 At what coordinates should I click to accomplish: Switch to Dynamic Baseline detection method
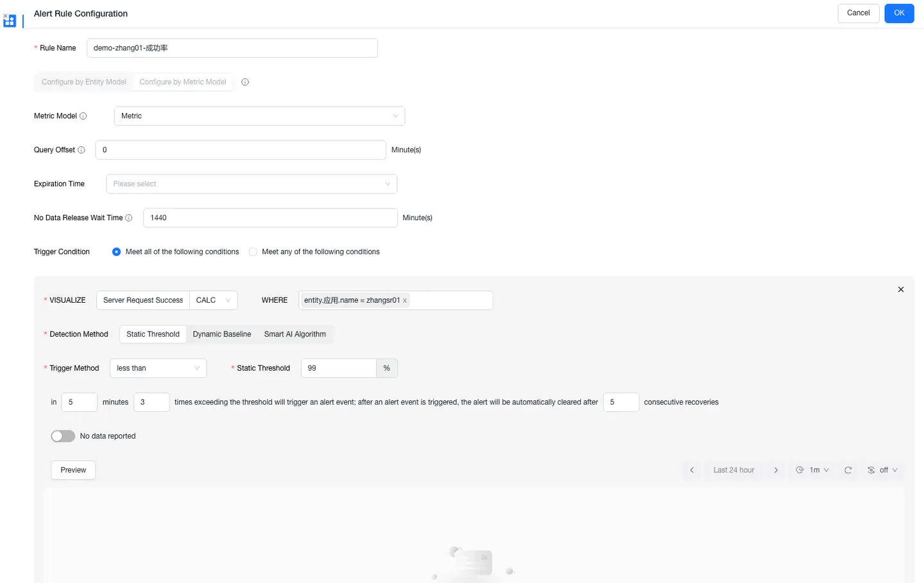click(222, 334)
